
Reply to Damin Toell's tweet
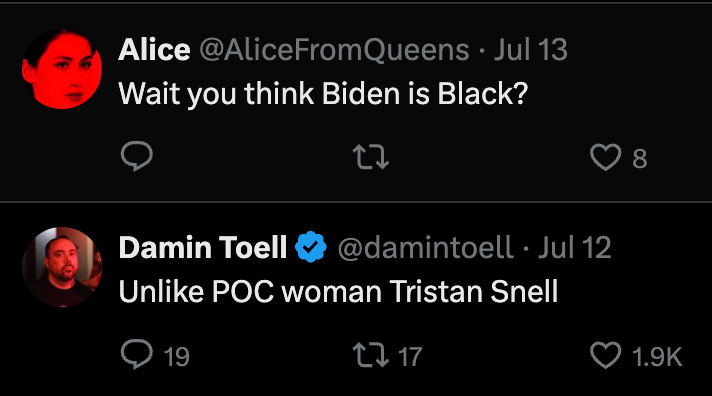[x=137, y=354]
